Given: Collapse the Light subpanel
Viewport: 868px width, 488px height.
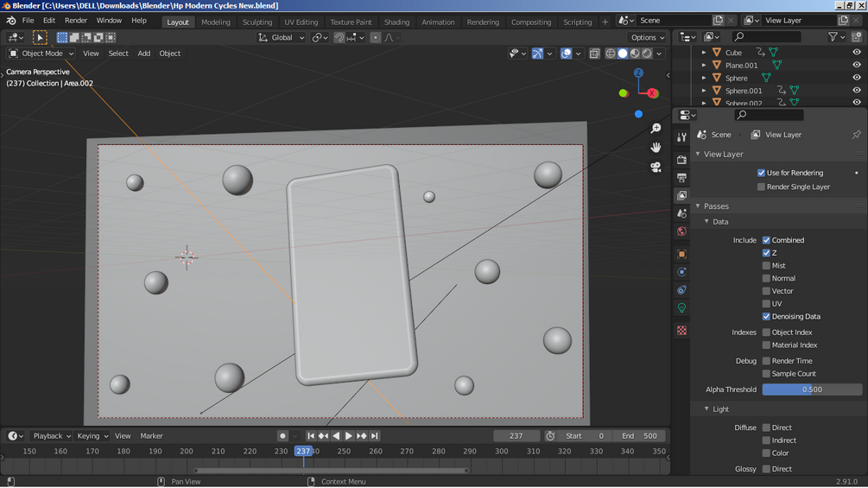Looking at the screenshot, I should pyautogui.click(x=706, y=409).
